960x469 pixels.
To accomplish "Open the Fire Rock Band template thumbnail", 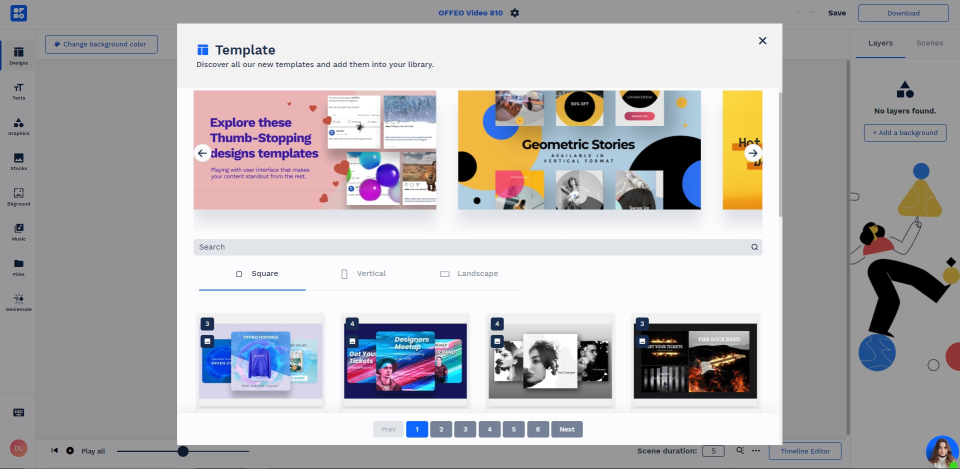I will [695, 361].
